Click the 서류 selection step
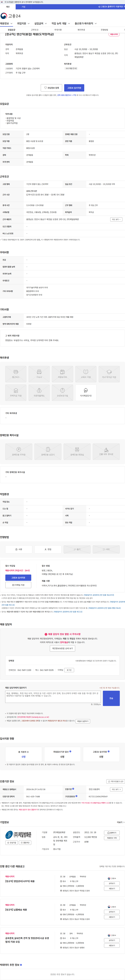 tap(19, 549)
